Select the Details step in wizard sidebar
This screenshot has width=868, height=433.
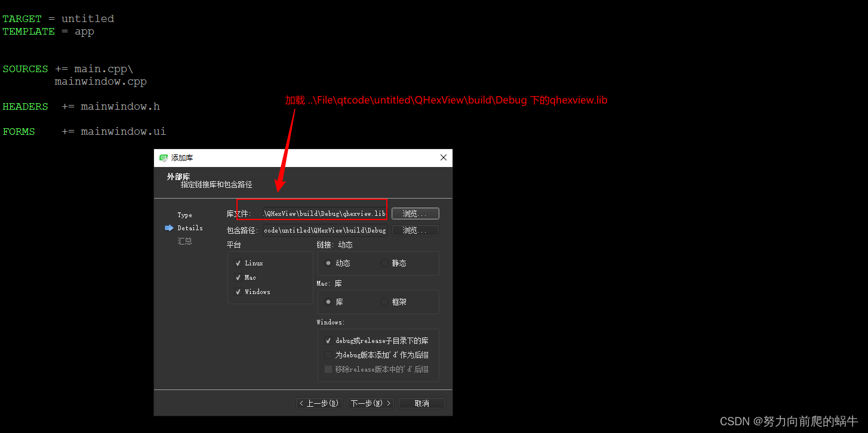tap(190, 228)
